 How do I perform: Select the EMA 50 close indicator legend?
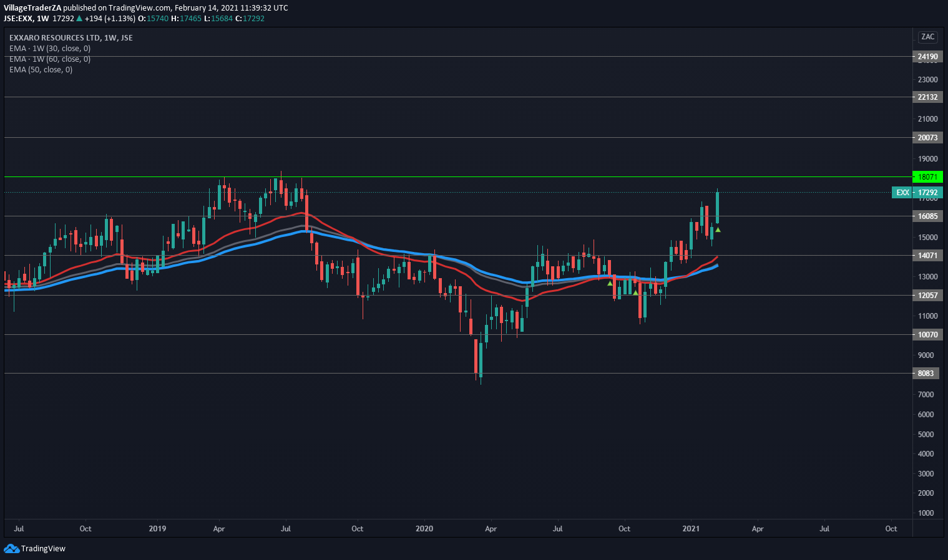coord(41,70)
